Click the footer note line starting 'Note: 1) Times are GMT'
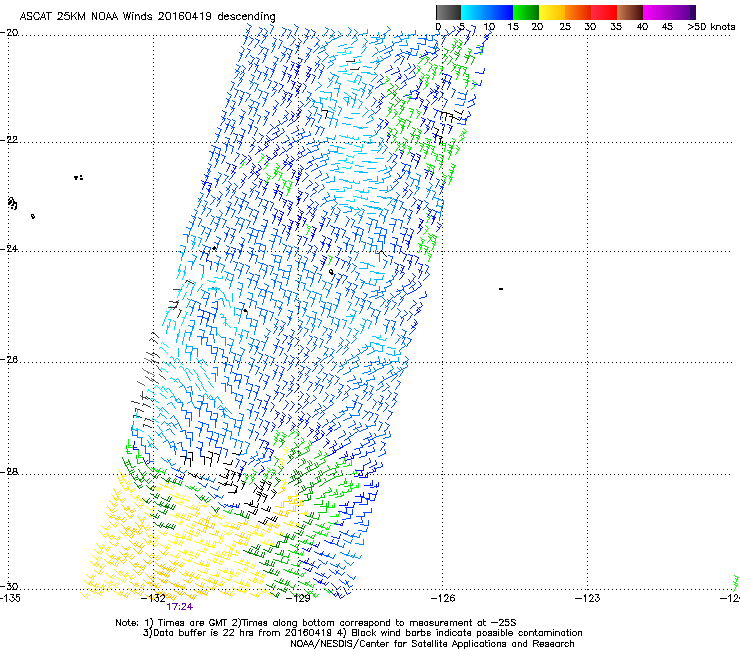740x650 pixels. coord(316,623)
